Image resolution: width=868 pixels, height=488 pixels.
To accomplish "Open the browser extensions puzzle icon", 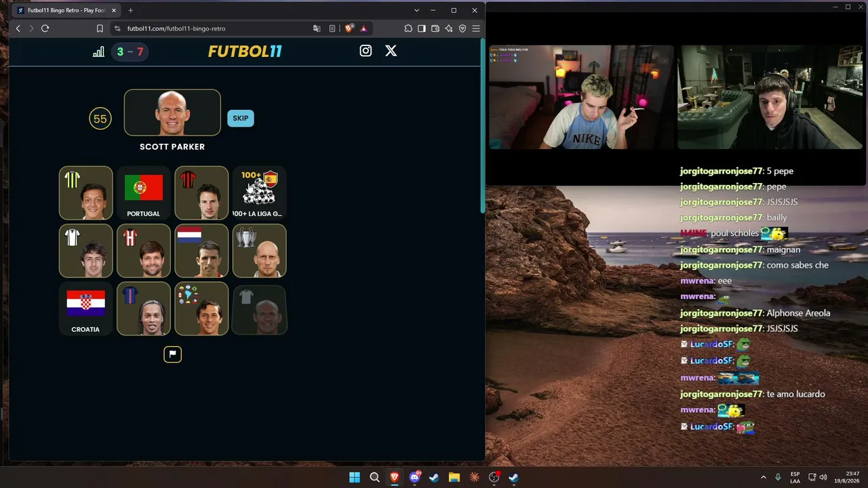I will (408, 28).
